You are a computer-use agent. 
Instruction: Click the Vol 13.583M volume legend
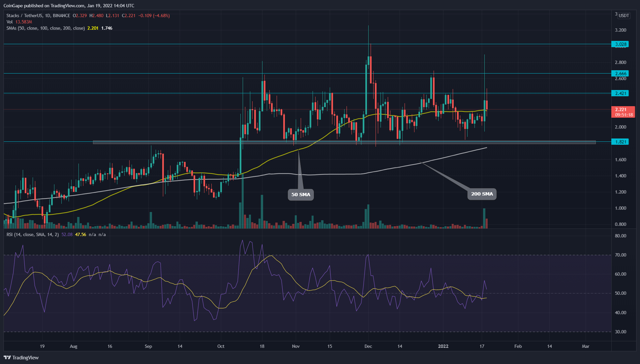(x=19, y=22)
